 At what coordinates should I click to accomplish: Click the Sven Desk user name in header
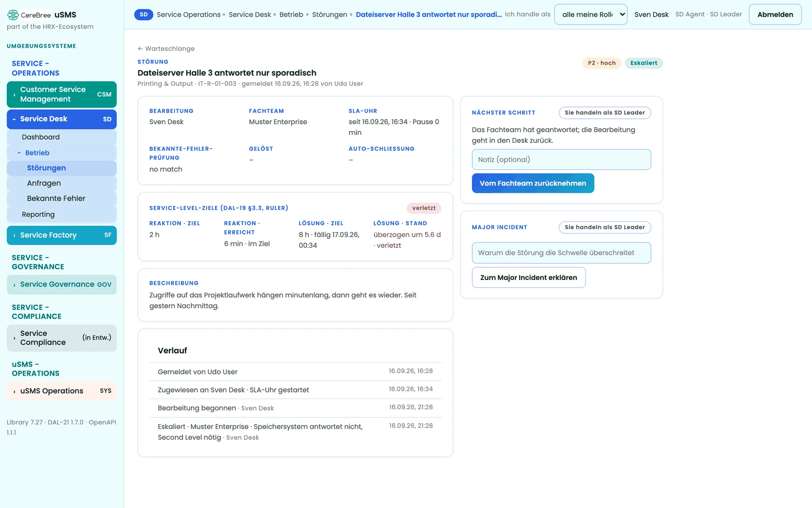click(x=651, y=14)
